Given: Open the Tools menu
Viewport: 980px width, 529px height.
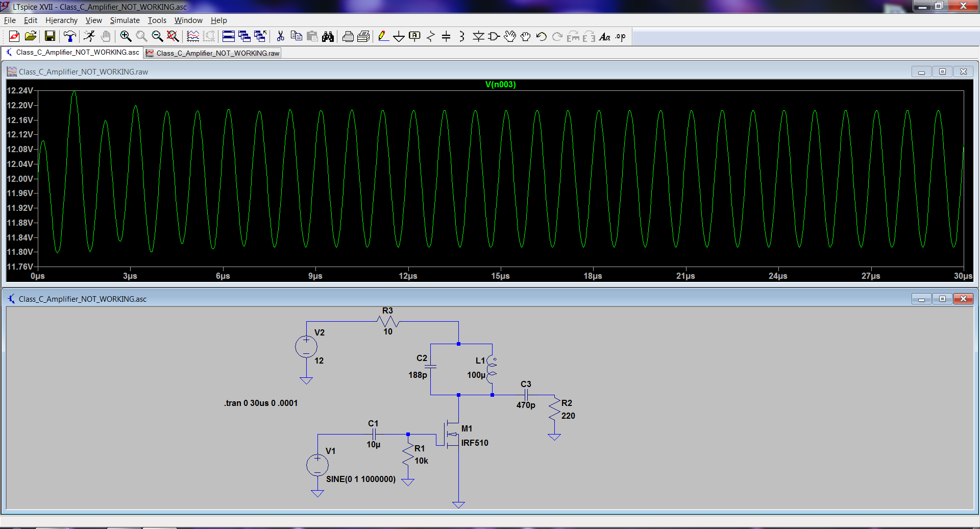Looking at the screenshot, I should tap(157, 20).
